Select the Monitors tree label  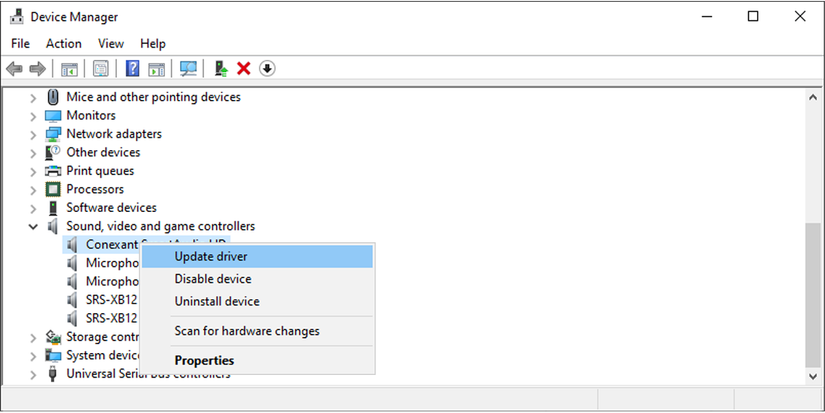(x=91, y=116)
